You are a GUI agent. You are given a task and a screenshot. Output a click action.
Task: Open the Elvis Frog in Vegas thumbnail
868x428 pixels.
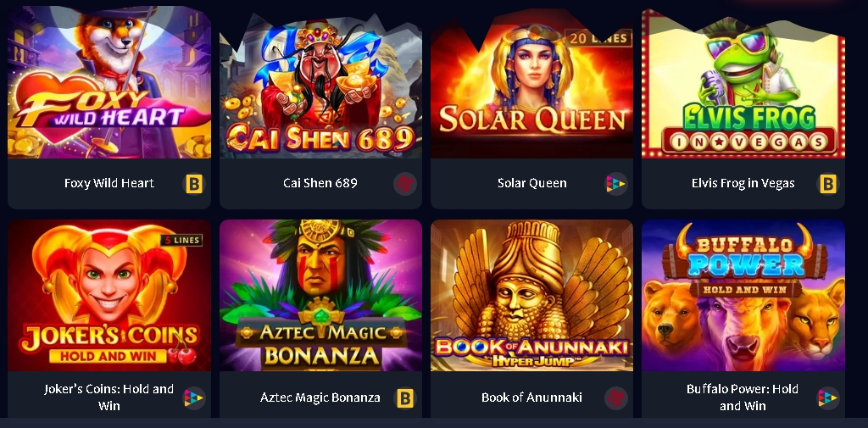743,84
